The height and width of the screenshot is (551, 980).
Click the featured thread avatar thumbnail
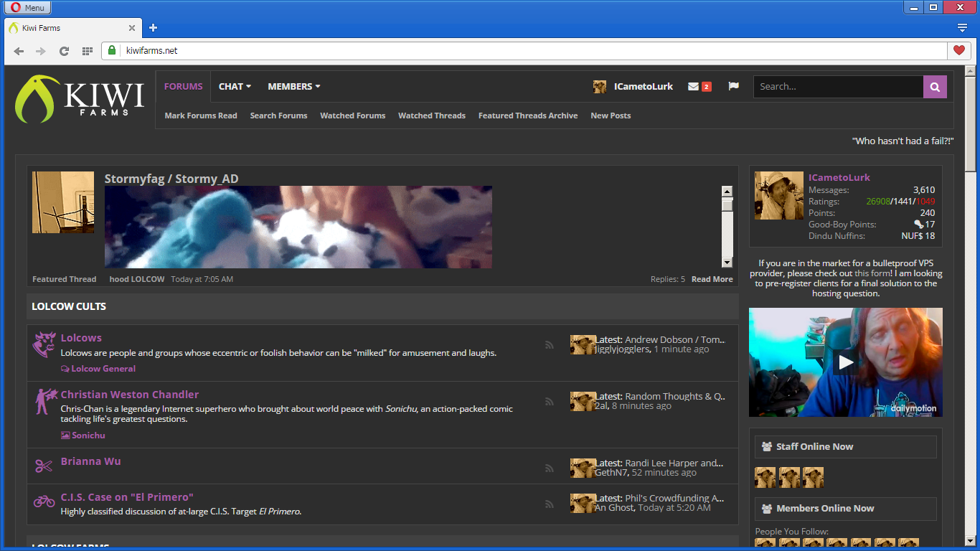(63, 202)
